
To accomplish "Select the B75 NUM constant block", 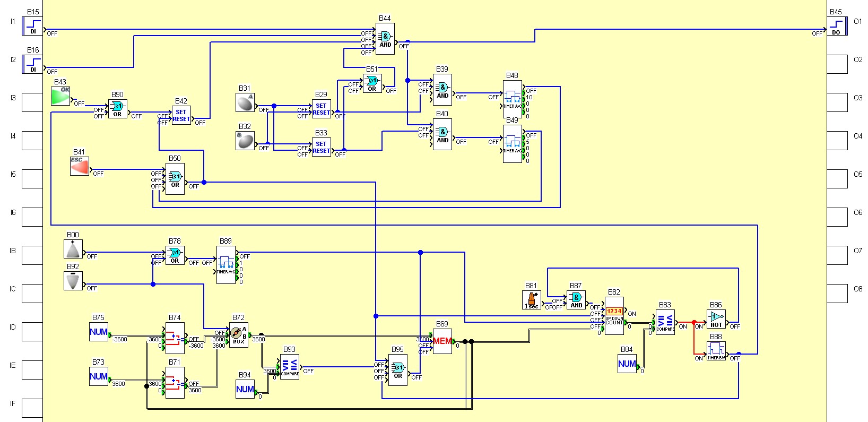I will click(99, 332).
